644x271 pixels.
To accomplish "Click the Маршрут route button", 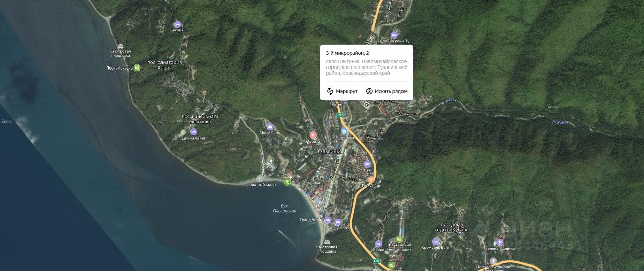I will coord(342,91).
